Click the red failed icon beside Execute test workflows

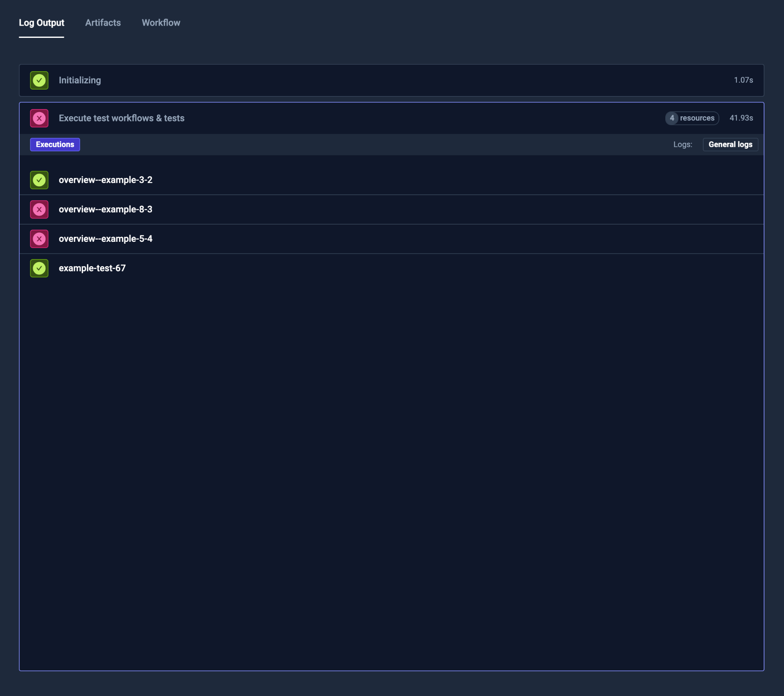point(39,118)
